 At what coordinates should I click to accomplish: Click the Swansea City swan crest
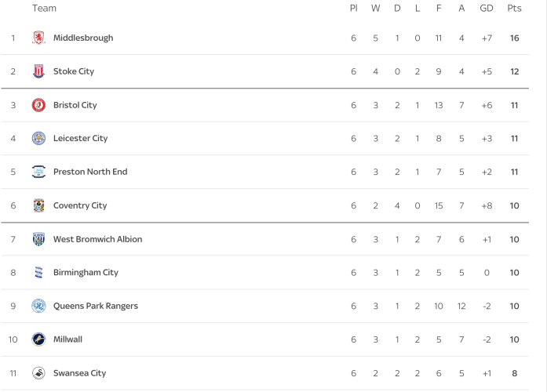pos(38,373)
